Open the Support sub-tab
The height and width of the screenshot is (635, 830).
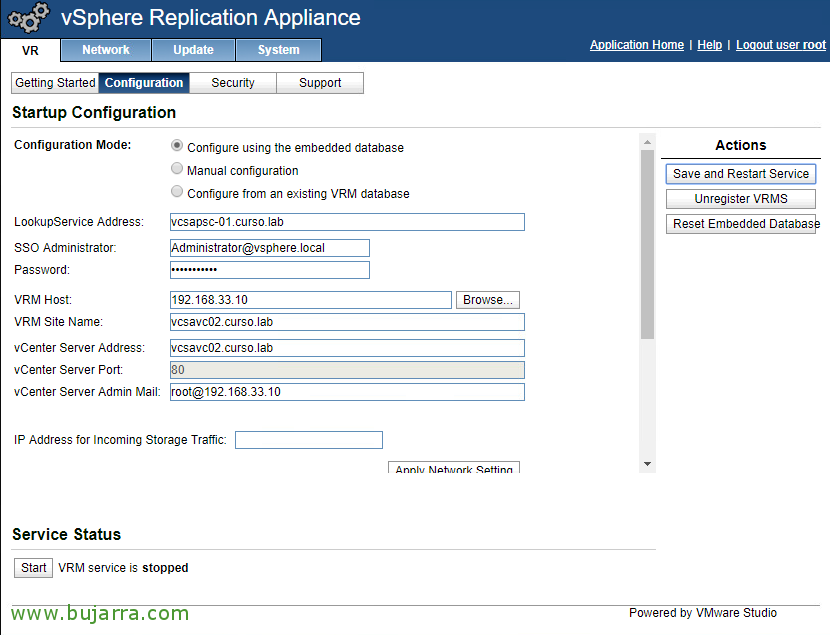coord(320,83)
